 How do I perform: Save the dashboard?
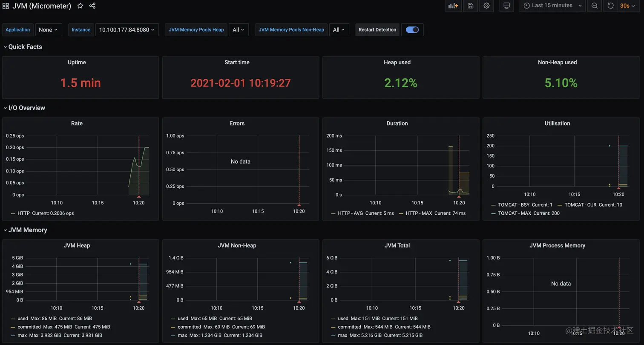pos(470,6)
